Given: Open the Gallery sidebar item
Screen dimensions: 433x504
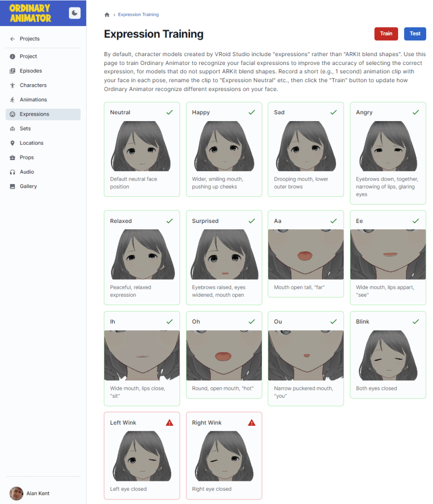Looking at the screenshot, I should tap(28, 187).
